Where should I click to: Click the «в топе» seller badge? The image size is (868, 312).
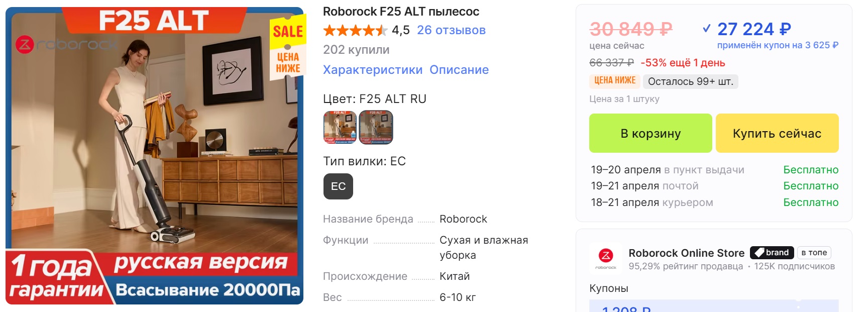coord(814,253)
